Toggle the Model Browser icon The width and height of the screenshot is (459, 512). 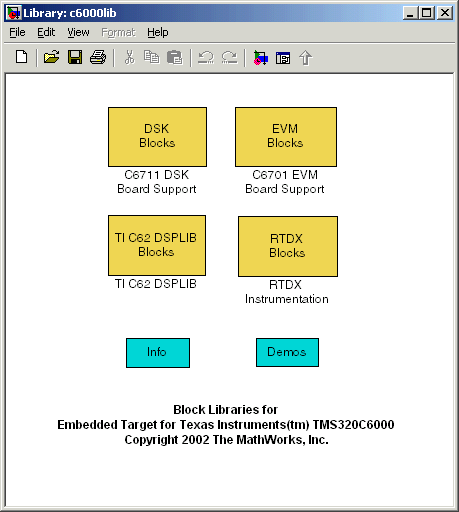point(283,58)
